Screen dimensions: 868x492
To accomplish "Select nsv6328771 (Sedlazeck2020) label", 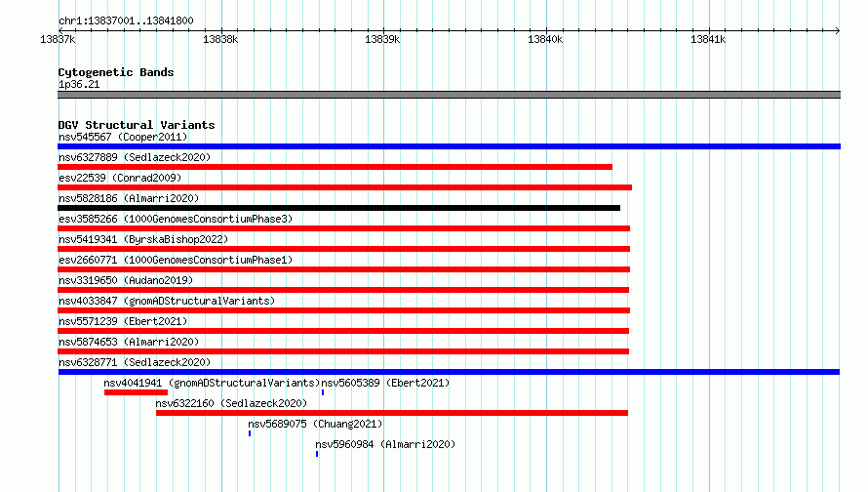I will pos(135,362).
